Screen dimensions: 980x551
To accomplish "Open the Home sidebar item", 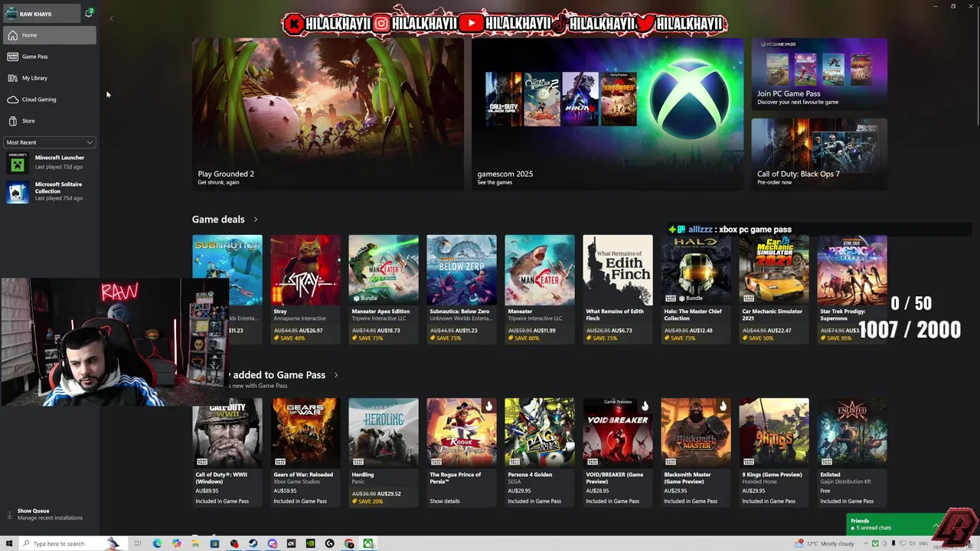I will (x=49, y=35).
